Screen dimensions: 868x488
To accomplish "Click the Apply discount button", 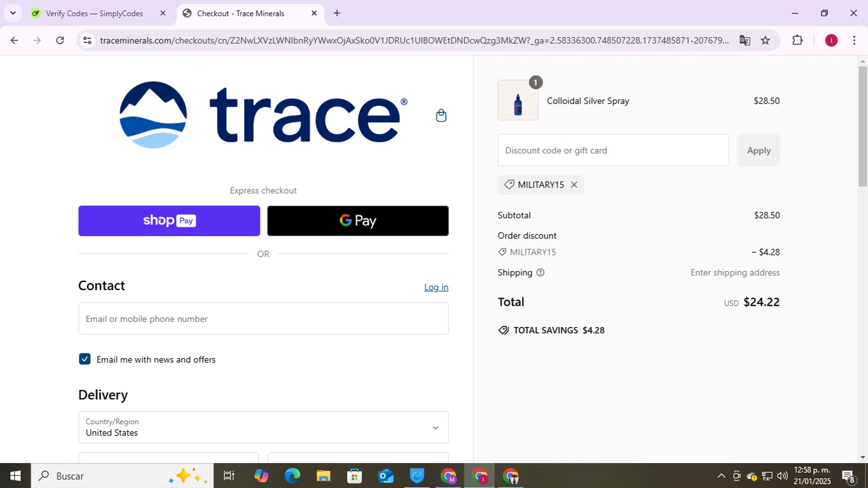I will [759, 150].
